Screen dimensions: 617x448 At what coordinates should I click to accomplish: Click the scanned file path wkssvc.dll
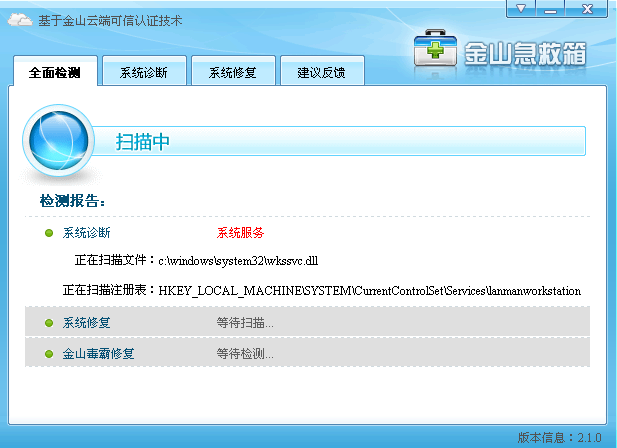[x=238, y=261]
